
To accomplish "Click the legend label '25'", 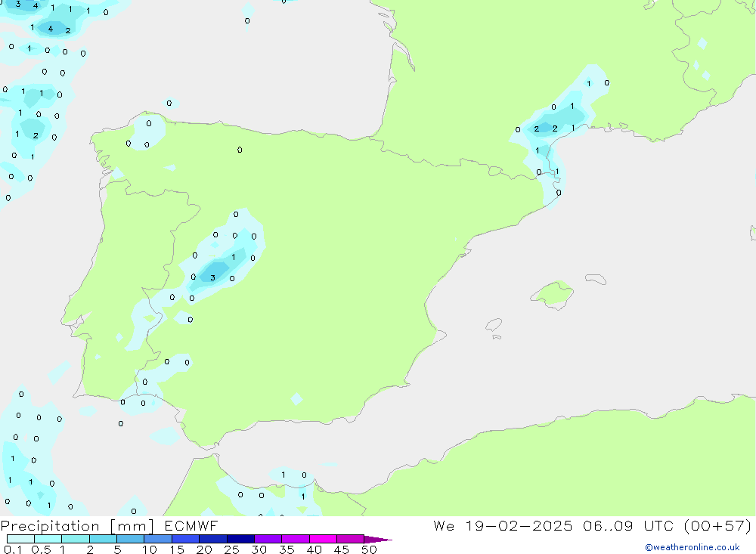I will point(231,549).
